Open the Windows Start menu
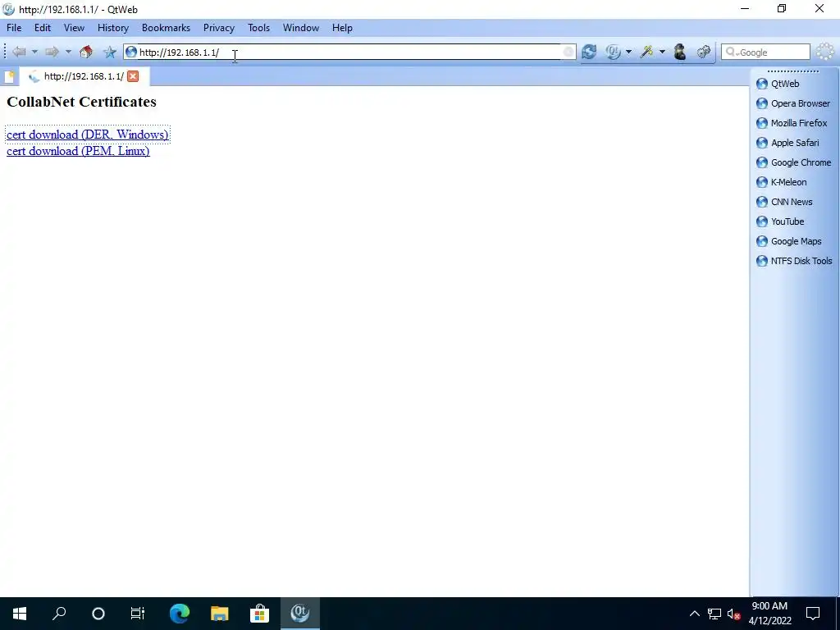Image resolution: width=840 pixels, height=630 pixels. 20,614
